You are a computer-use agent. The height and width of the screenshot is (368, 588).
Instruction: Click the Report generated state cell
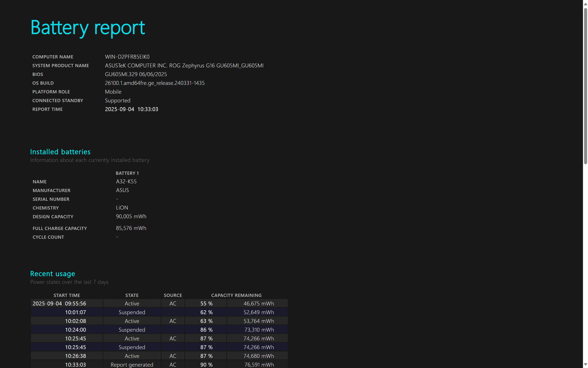click(132, 365)
